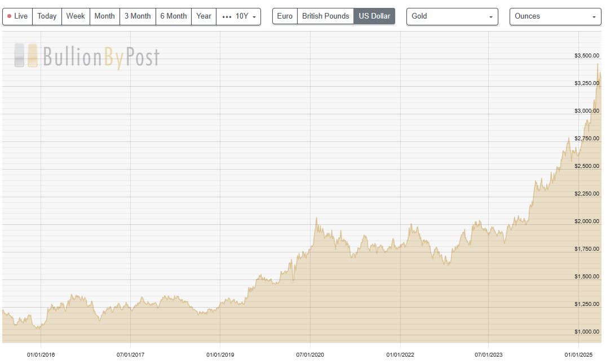Click the 07/01/2017 date label
The image size is (606, 364).
(130, 355)
